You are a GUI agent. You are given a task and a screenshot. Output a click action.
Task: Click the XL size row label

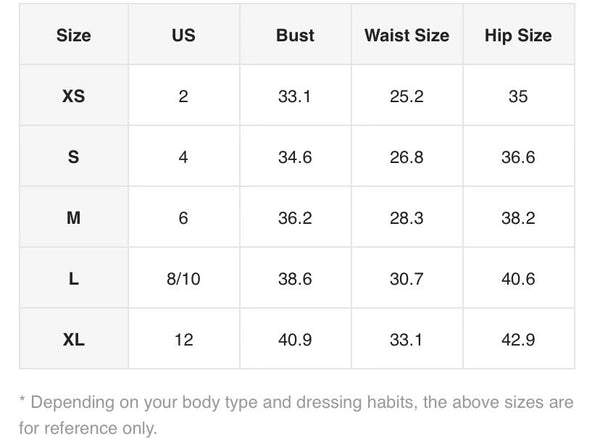73,340
